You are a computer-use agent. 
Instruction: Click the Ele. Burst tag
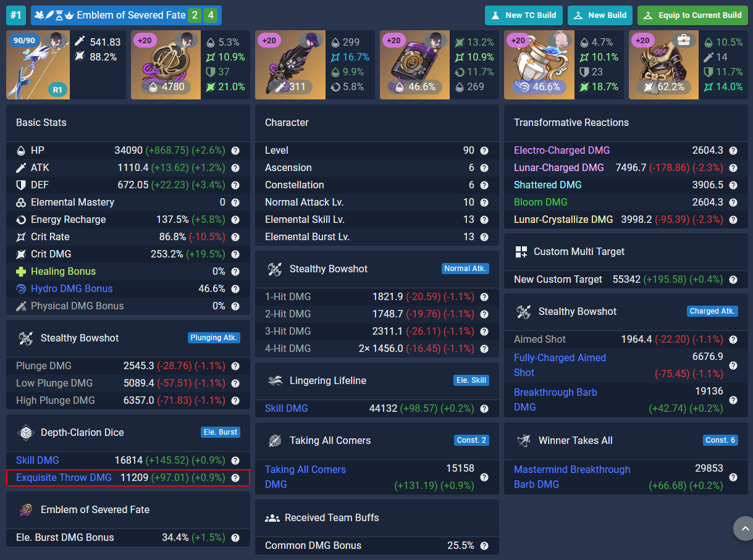point(221,432)
